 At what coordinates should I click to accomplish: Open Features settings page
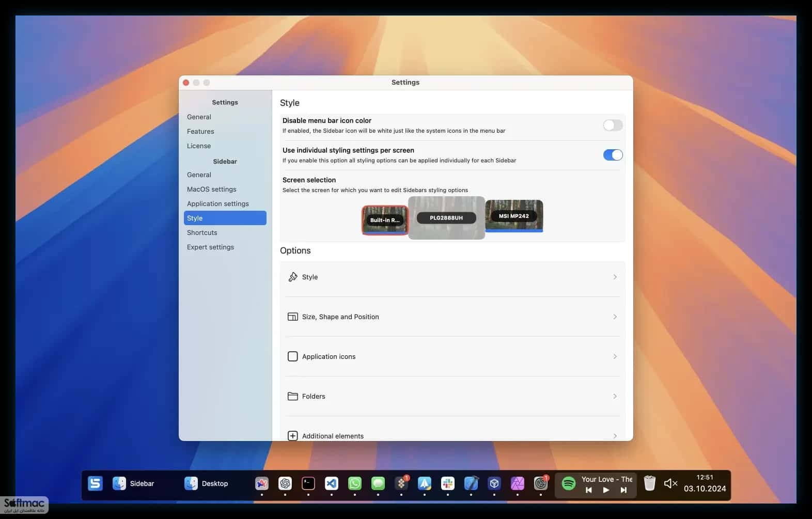[x=225, y=131]
